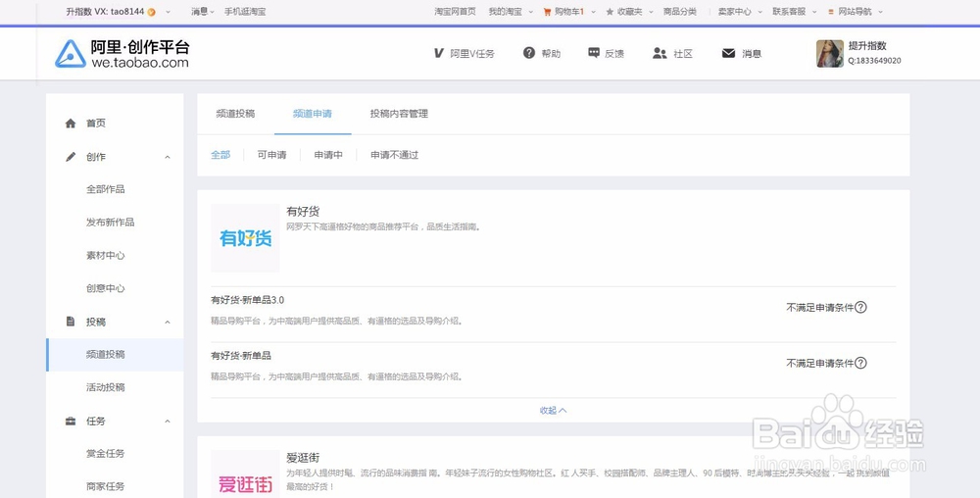This screenshot has height=498, width=980.
Task: Select 频道投稿 in the sidebar
Action: (115, 354)
